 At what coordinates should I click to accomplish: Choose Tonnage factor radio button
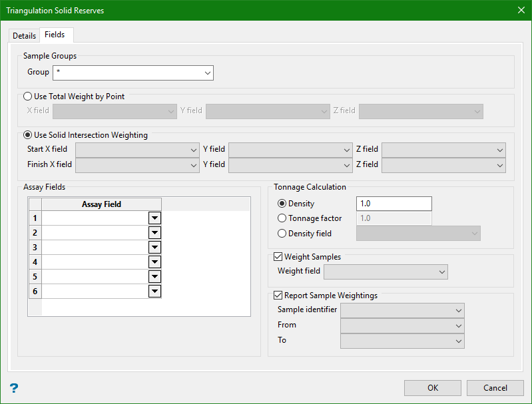(x=282, y=218)
